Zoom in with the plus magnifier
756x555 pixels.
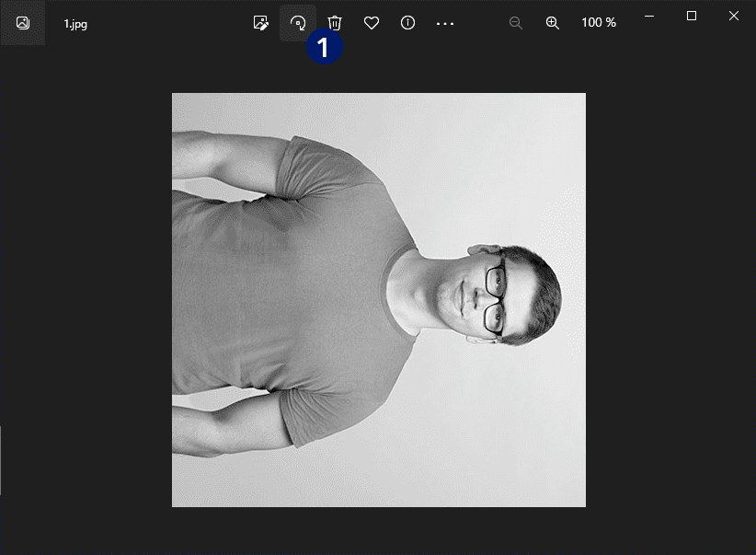553,23
